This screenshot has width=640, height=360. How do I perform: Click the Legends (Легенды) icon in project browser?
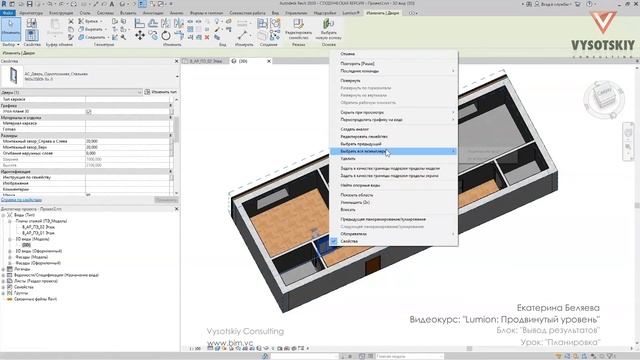tap(10, 269)
